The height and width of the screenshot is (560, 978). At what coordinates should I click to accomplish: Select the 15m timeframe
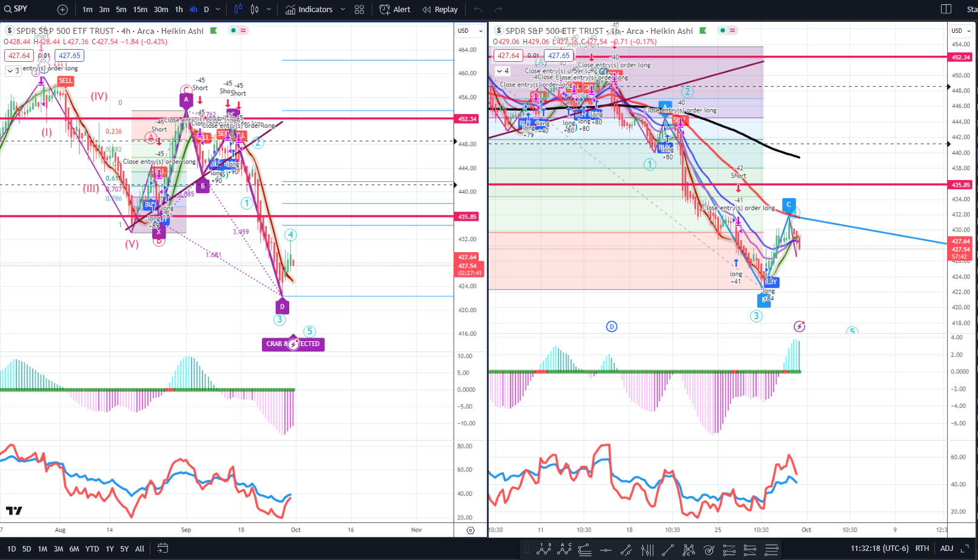pos(140,10)
